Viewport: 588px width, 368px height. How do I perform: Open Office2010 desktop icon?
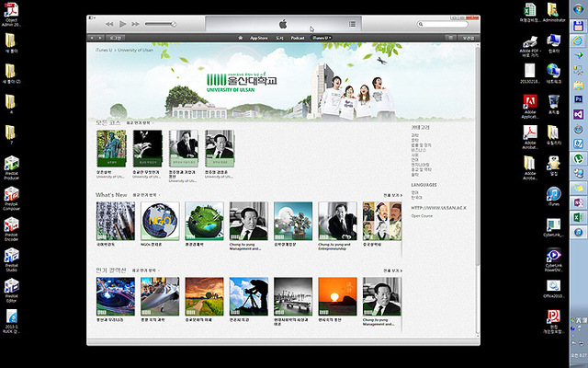pos(553,289)
